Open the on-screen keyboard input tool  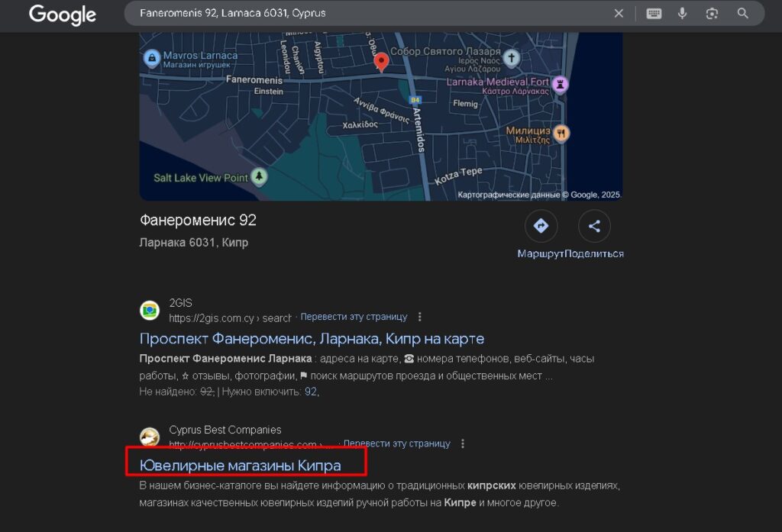click(654, 14)
